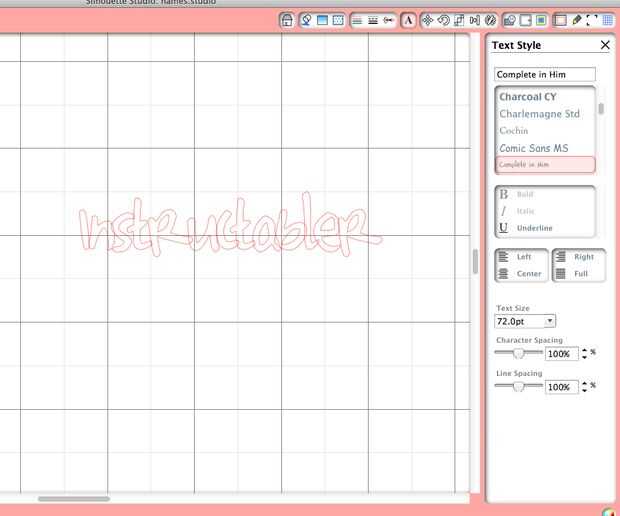Click the Line Spacing slider handle

(x=518, y=386)
